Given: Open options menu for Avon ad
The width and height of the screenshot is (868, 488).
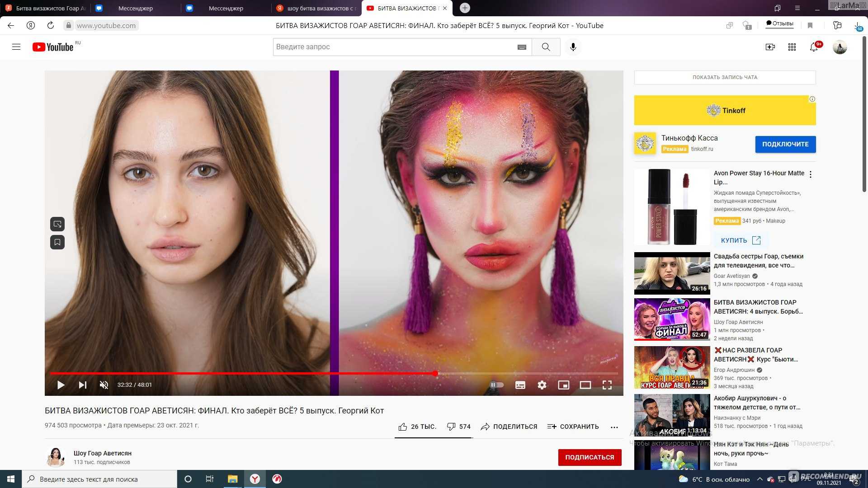Looking at the screenshot, I should (x=811, y=174).
